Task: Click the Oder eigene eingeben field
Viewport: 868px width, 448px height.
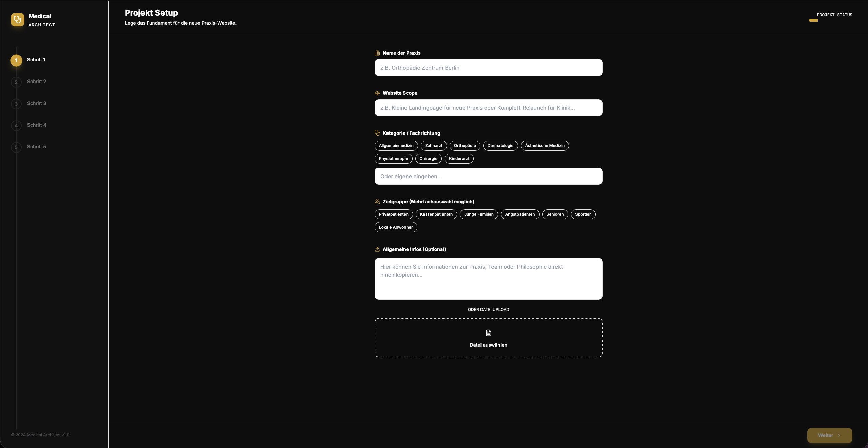Action: tap(488, 176)
